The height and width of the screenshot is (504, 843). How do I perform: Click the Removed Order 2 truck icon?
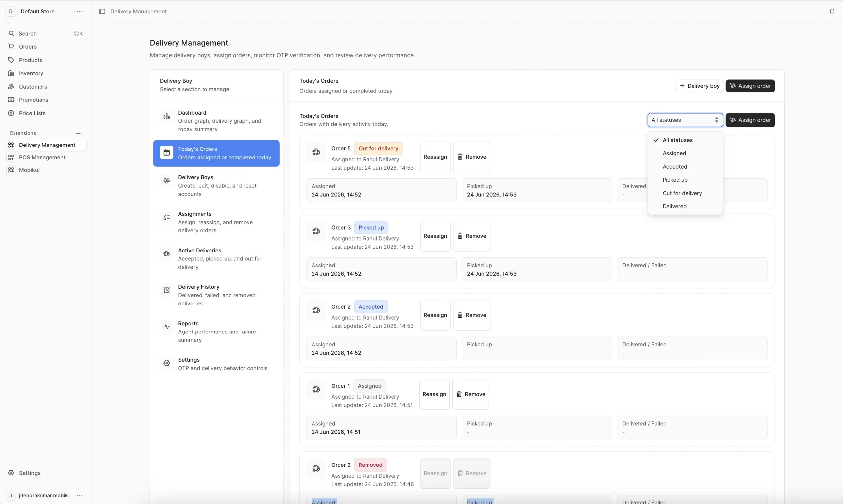[316, 469]
